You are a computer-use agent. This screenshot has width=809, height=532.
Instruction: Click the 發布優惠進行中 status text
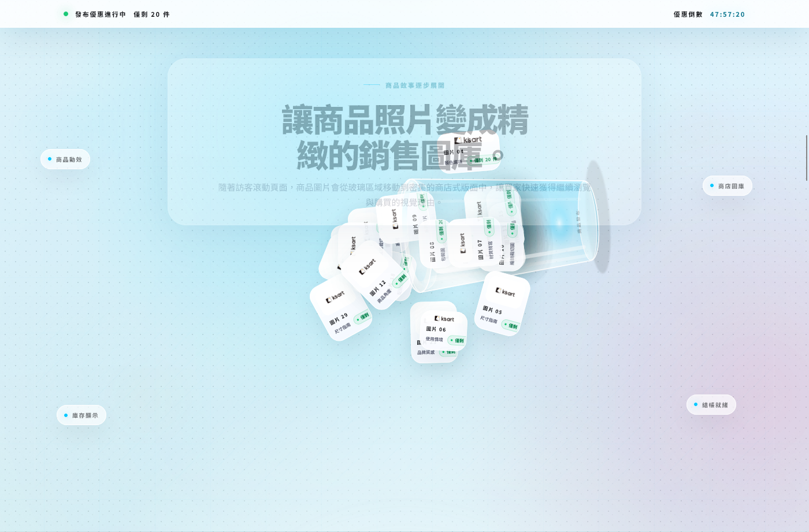101,14
